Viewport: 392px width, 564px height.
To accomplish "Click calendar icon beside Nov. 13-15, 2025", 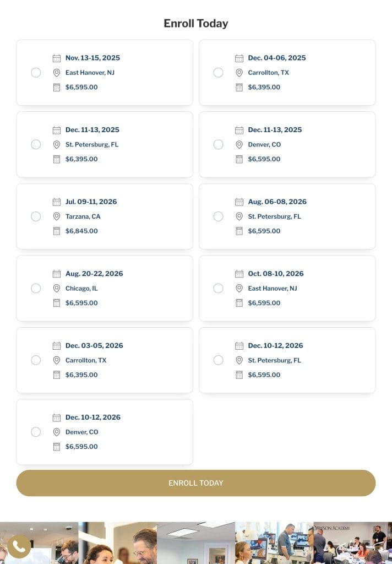I will 56,58.
